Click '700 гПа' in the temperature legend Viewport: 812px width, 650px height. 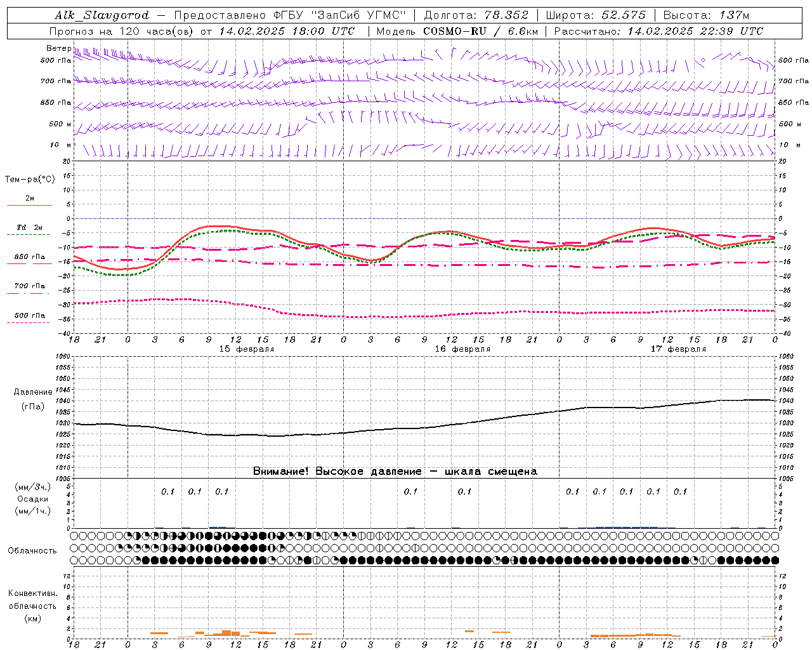[x=30, y=286]
